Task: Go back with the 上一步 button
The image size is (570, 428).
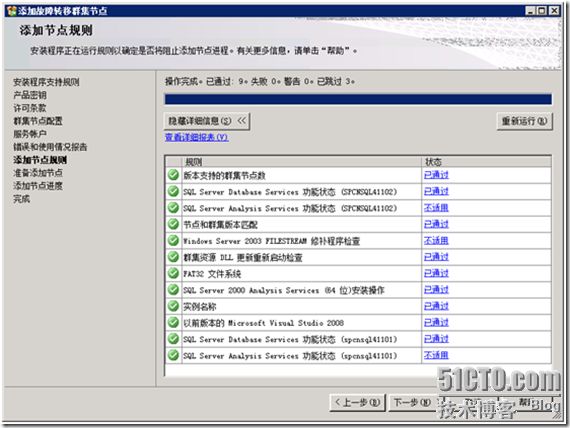Action: point(357,402)
